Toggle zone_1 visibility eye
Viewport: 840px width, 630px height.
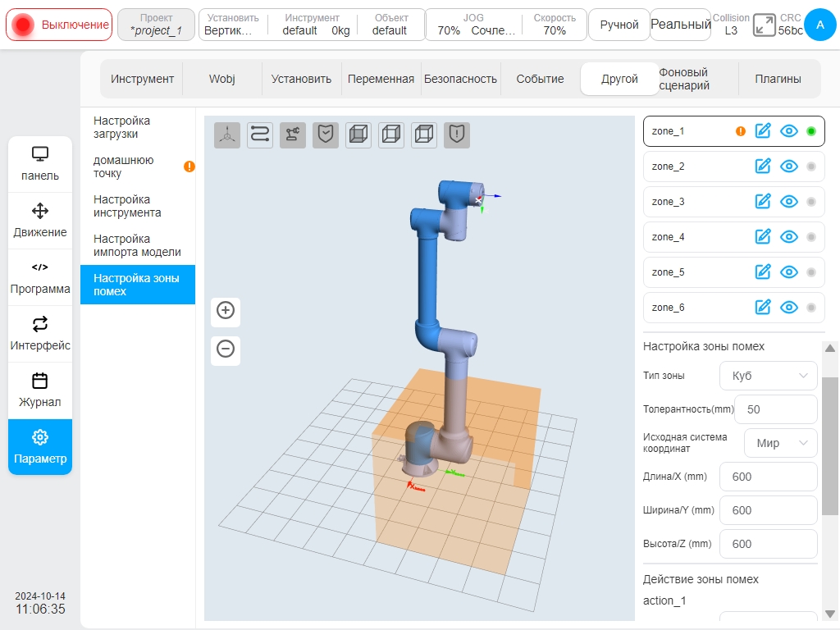tap(789, 130)
